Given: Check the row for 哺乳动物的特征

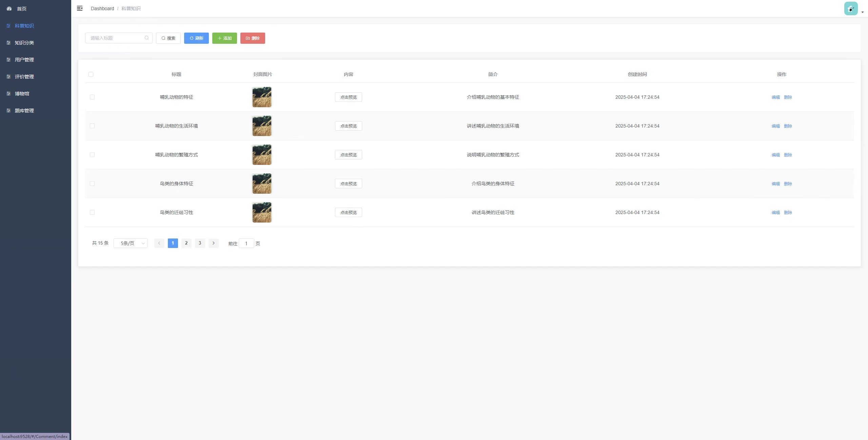Looking at the screenshot, I should pos(92,97).
